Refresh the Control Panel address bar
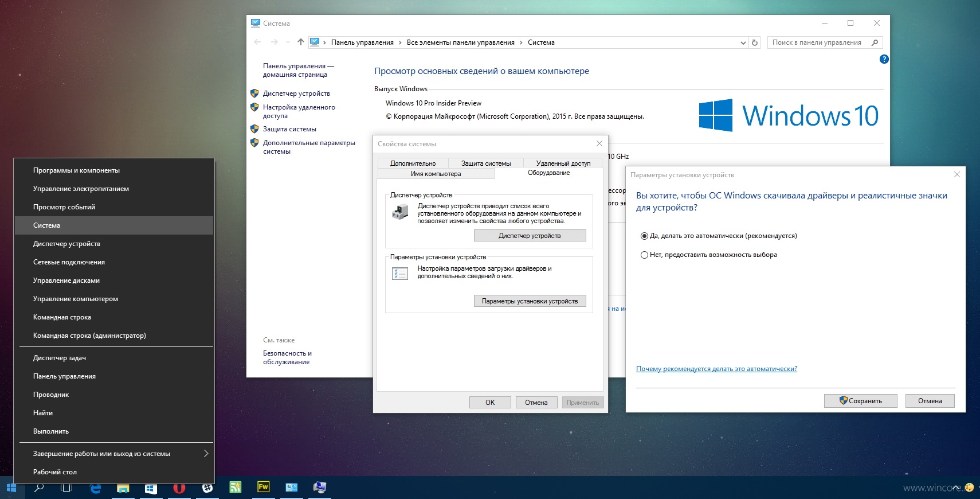The width and height of the screenshot is (980, 499). (755, 42)
